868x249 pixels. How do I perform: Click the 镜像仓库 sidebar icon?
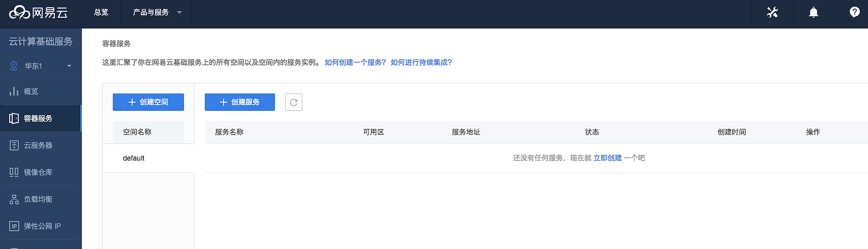[14, 172]
